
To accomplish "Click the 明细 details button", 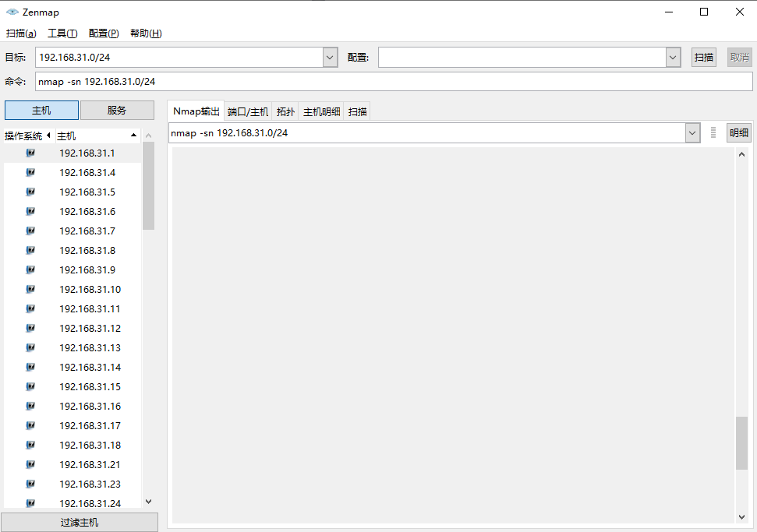I will [739, 132].
